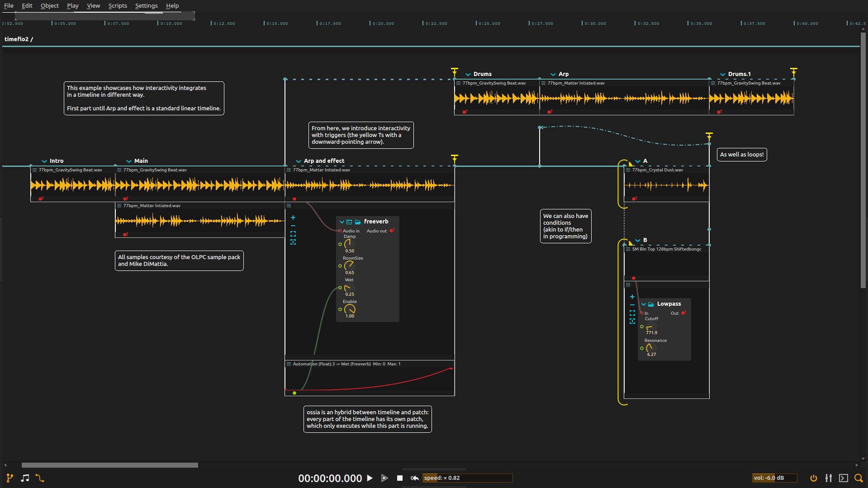Click the magnifier search icon at bottom right
Image resolution: width=868 pixels, height=488 pixels.
(x=858, y=478)
